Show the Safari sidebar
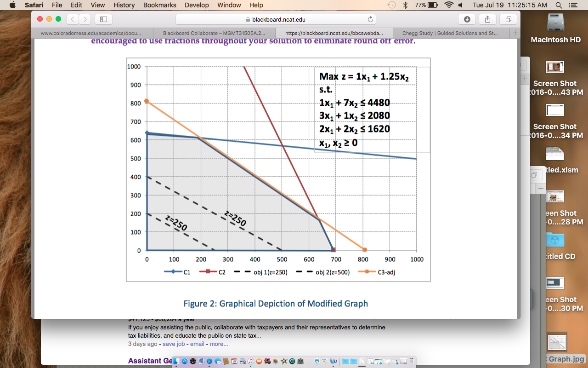Viewport: 588px width, 368px height. tap(103, 19)
